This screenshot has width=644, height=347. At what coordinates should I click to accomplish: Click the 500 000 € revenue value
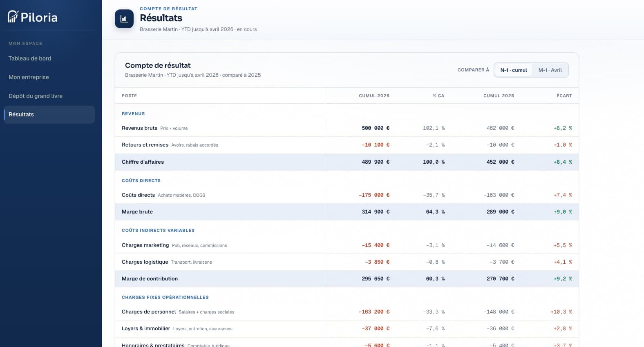coord(376,128)
